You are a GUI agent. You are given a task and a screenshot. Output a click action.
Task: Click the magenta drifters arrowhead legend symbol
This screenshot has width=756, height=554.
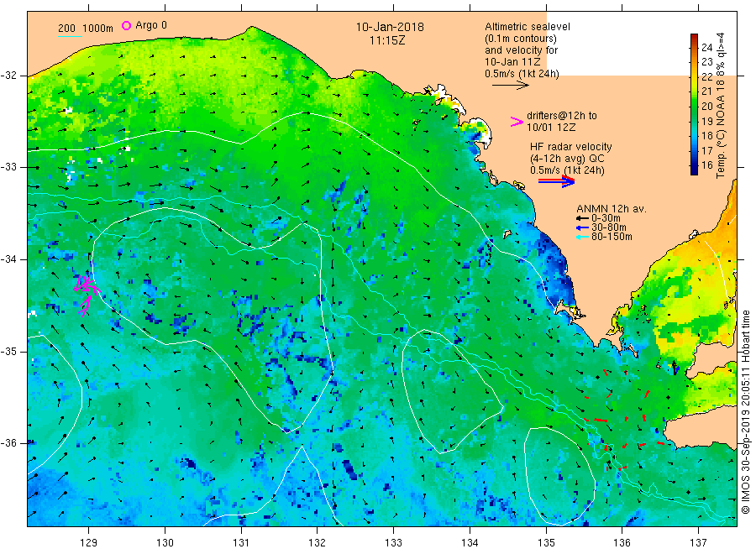point(517,122)
